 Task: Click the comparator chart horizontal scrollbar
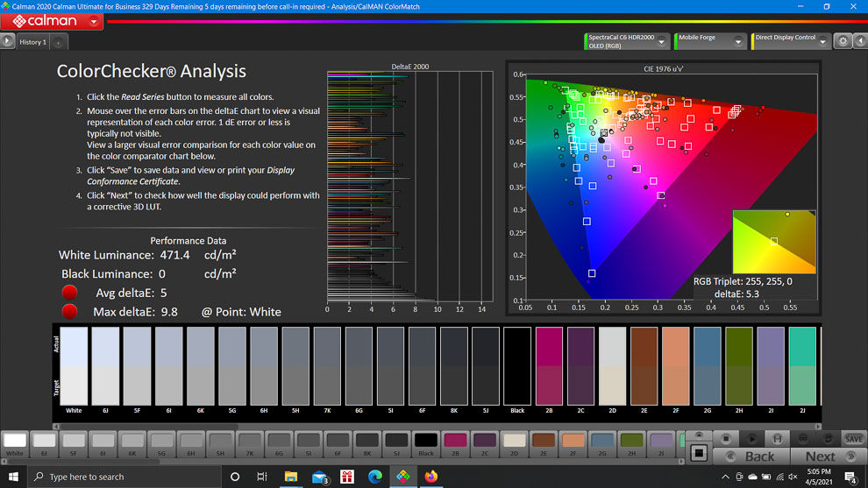pos(438,427)
